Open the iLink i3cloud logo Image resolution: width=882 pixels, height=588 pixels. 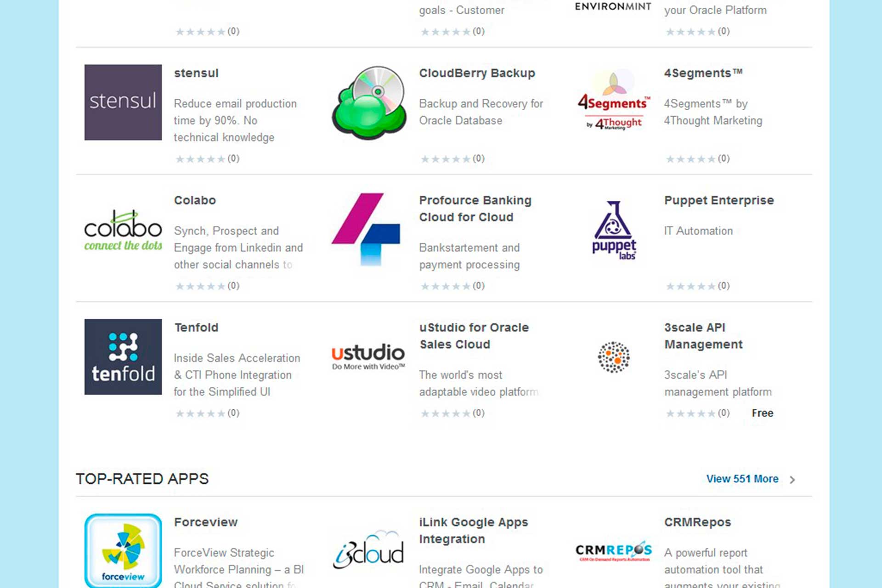368,550
